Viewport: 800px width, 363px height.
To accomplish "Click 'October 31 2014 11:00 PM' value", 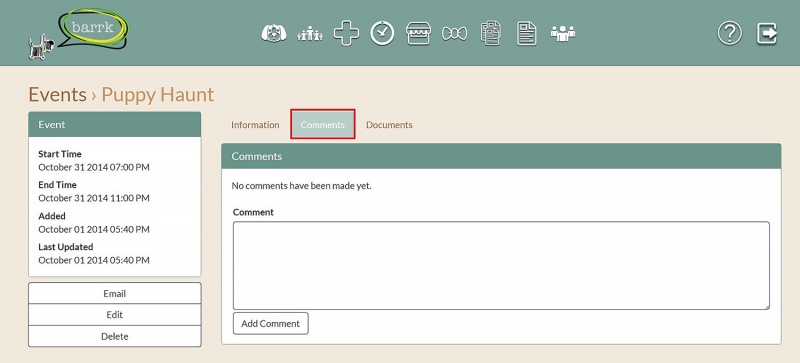I will (94, 198).
